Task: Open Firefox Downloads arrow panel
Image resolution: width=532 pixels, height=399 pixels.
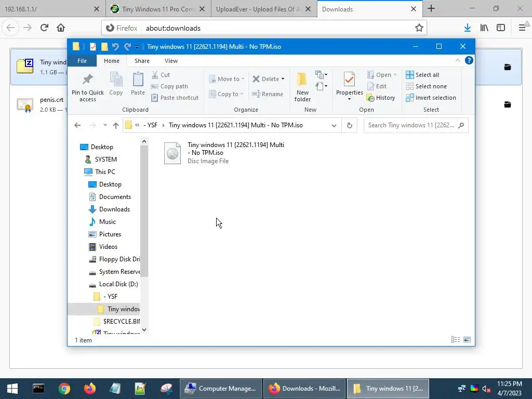Action: point(468,28)
